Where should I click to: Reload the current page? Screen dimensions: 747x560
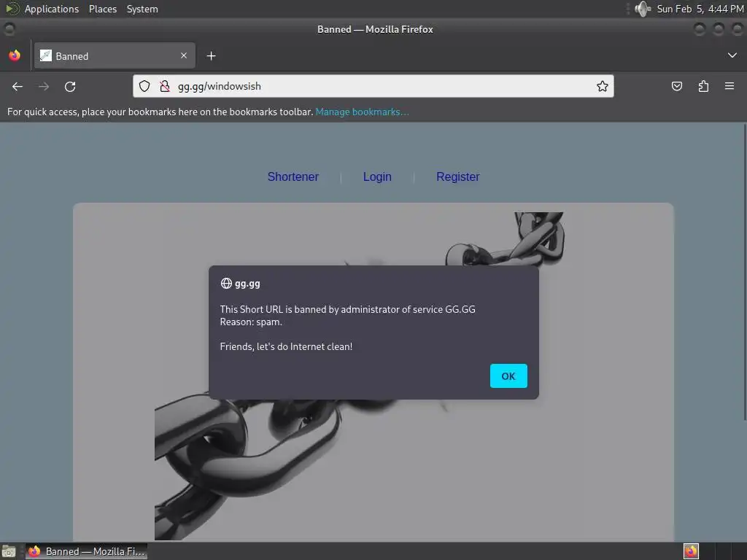click(x=70, y=86)
